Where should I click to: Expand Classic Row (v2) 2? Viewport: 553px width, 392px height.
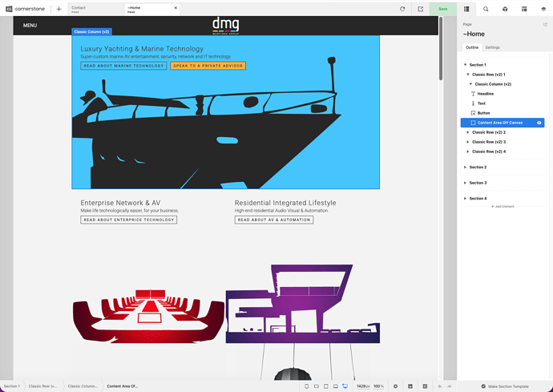468,132
